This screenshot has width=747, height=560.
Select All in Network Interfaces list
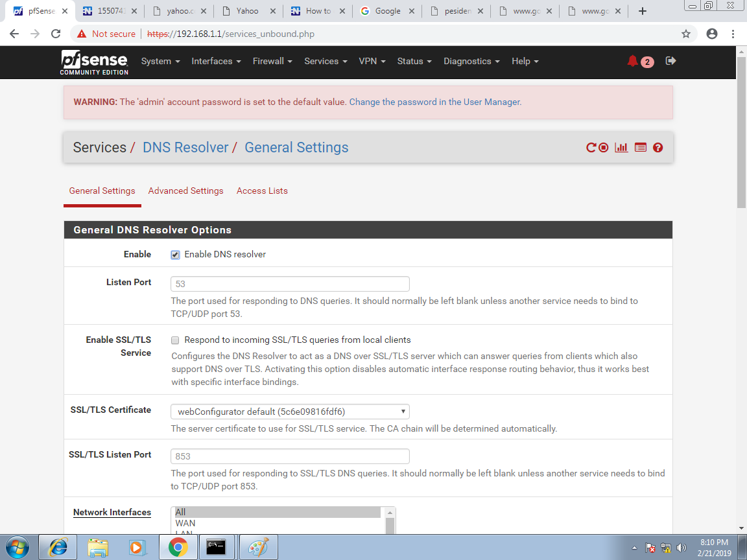click(278, 513)
